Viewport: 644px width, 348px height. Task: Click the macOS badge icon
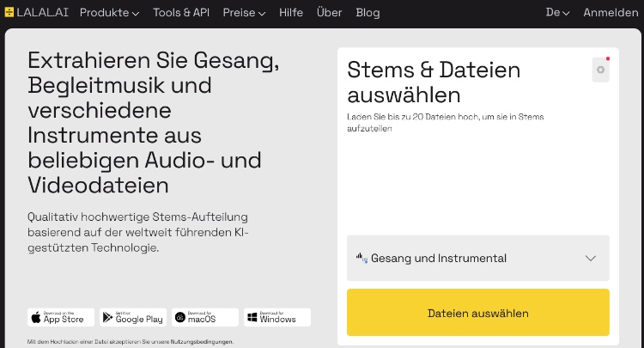pos(180,317)
